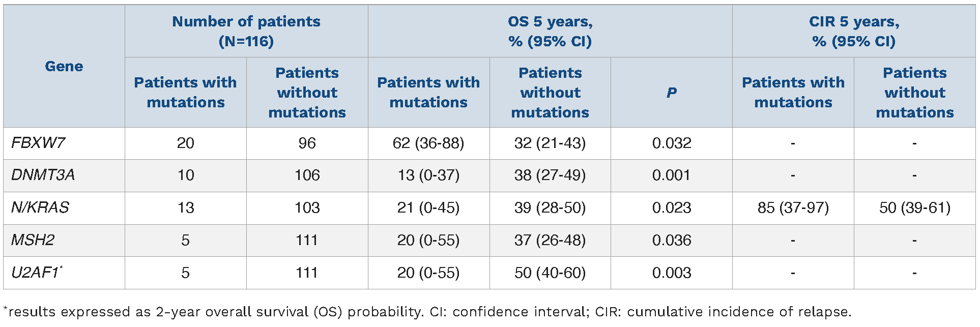Click the FBXW7 gene cell
This screenshot has width=980, height=327.
coord(38,143)
